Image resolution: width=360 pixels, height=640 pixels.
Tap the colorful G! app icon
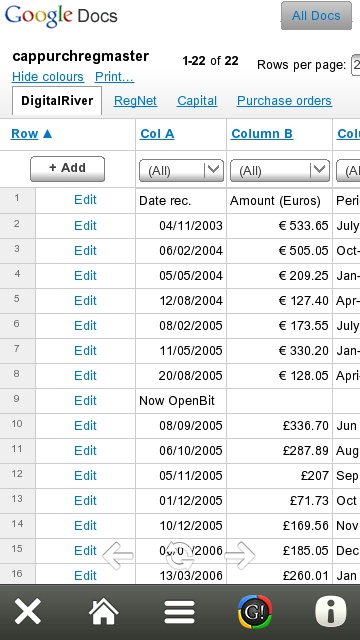point(255,611)
